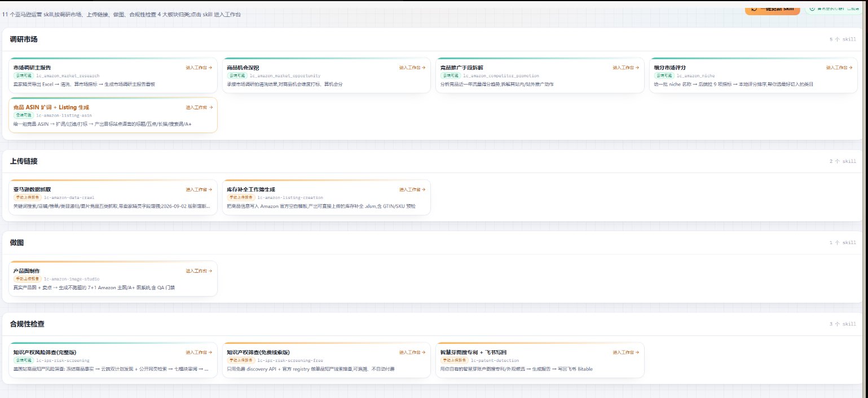Click the refresh icon on the orange skill button
The height and width of the screenshot is (398, 868).
755,8
